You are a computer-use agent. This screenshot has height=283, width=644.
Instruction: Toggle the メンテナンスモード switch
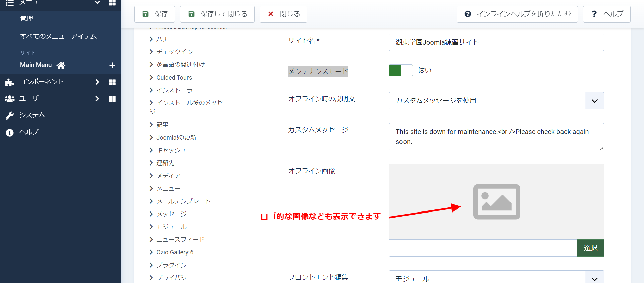tap(400, 70)
